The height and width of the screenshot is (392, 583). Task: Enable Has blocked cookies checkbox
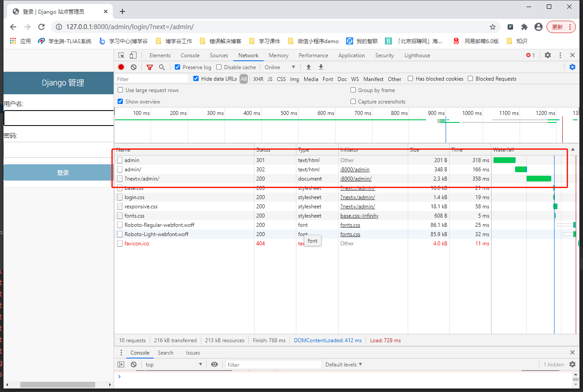point(410,78)
